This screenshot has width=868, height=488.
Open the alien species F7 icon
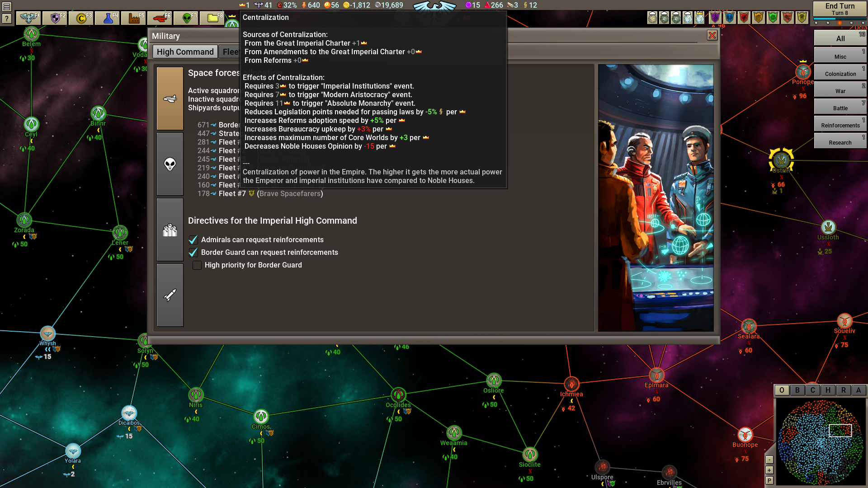pyautogui.click(x=186, y=18)
